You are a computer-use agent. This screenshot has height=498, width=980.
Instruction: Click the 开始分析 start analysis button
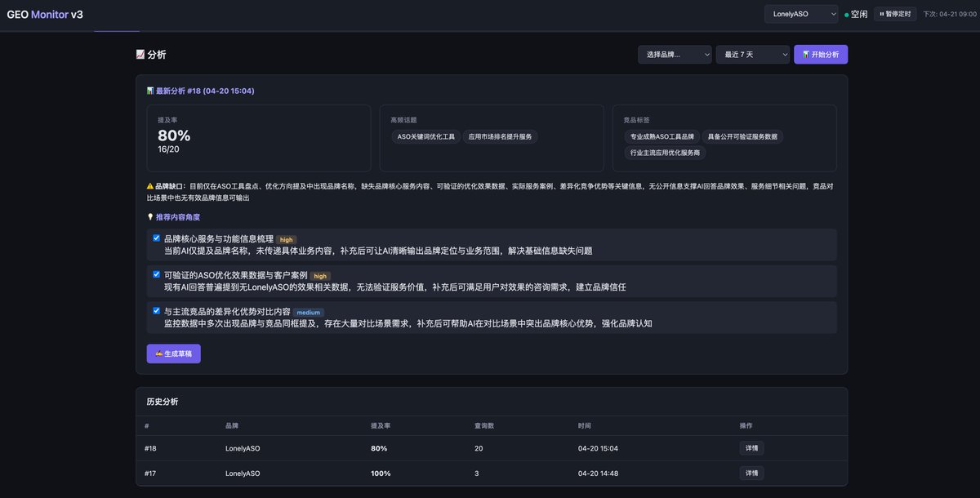(x=821, y=55)
